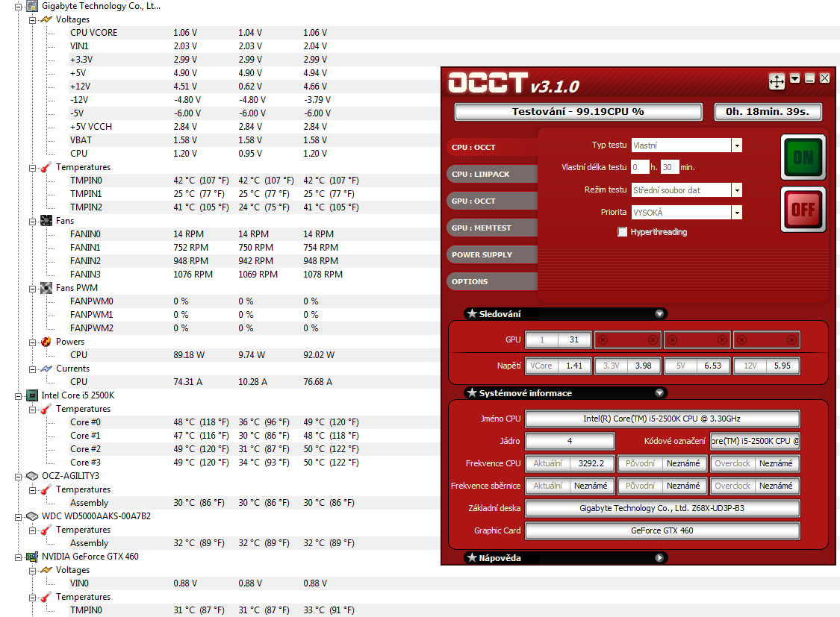This screenshot has width=840, height=617.
Task: Start the test with green ON button
Action: tap(803, 157)
